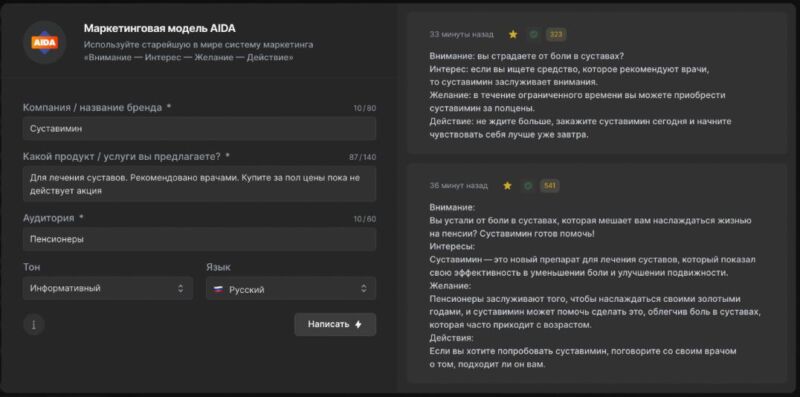
Task: Click the 87/140 character counter
Action: [363, 157]
